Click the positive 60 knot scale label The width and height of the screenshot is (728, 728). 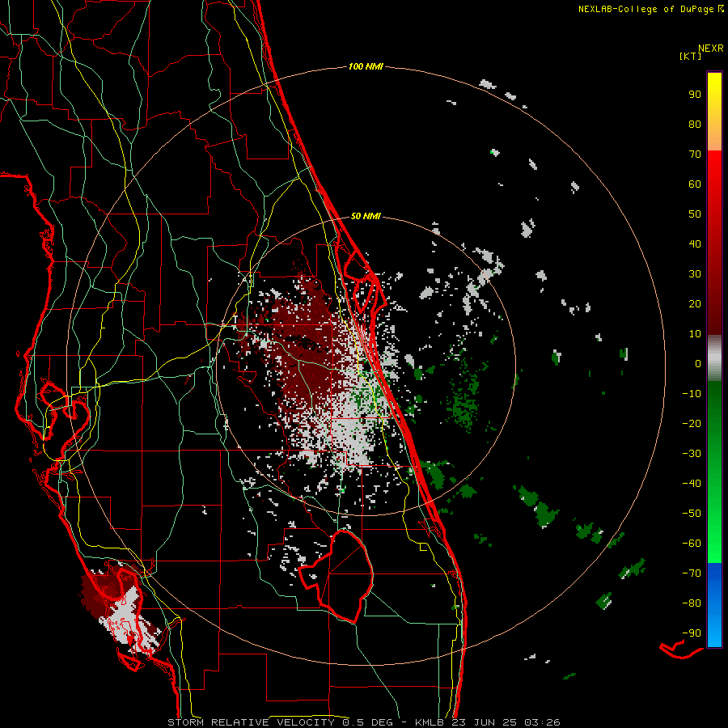click(695, 184)
